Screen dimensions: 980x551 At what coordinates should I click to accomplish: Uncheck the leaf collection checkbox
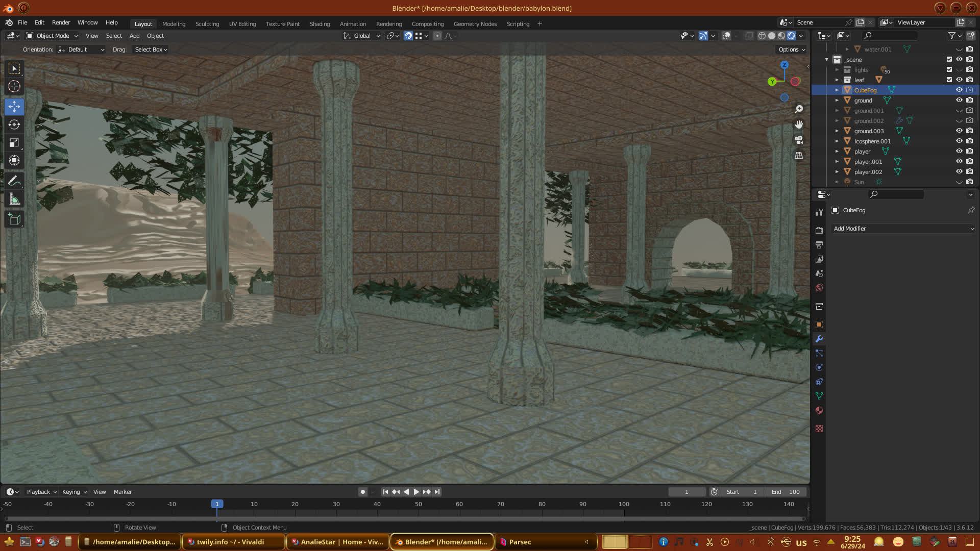pos(949,80)
